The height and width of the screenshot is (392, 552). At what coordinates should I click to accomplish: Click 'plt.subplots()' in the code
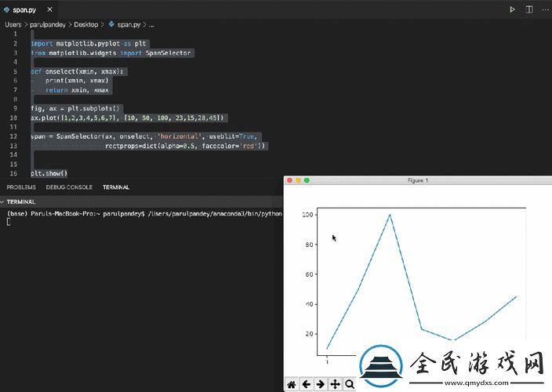(93, 108)
